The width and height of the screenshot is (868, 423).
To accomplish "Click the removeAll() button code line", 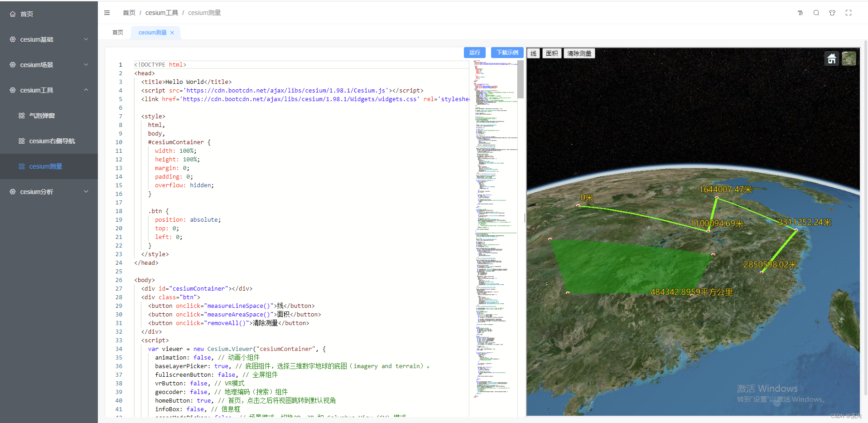I will point(228,323).
